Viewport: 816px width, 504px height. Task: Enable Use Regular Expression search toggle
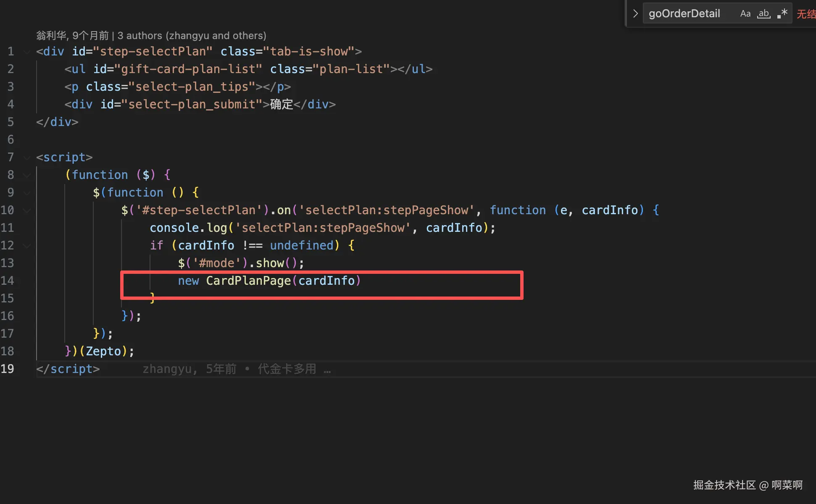pos(782,14)
